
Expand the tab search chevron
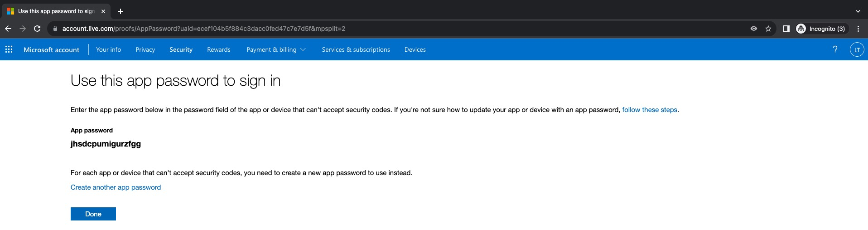coord(858,11)
